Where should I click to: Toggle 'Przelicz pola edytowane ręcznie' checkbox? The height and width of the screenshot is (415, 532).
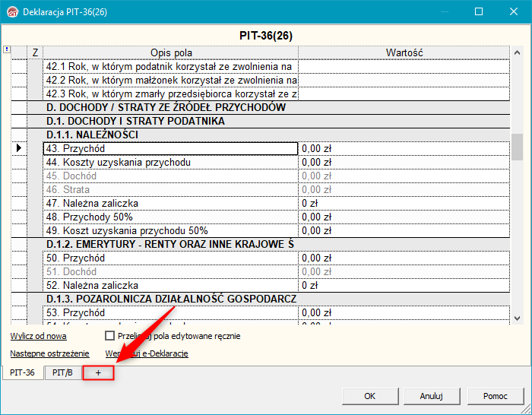point(109,336)
